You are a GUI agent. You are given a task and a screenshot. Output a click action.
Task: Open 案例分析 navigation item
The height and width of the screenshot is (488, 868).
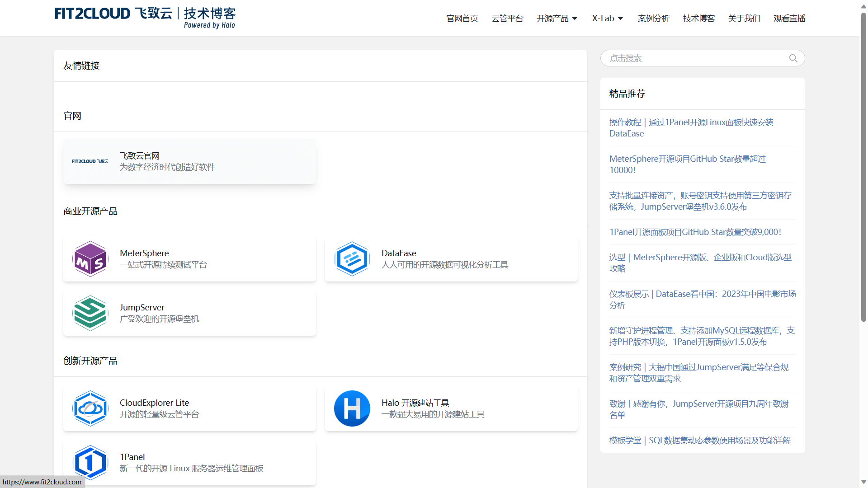tap(653, 19)
